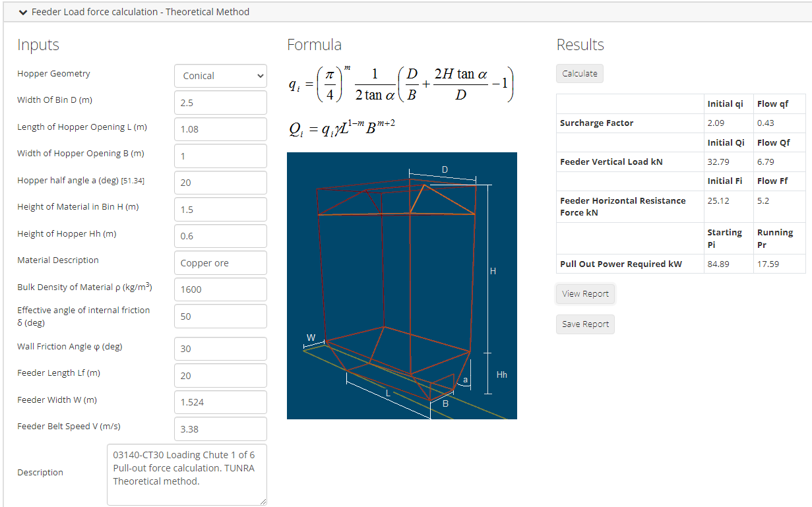The image size is (812, 507).
Task: Click the Bulk Density of Material field
Action: click(220, 289)
